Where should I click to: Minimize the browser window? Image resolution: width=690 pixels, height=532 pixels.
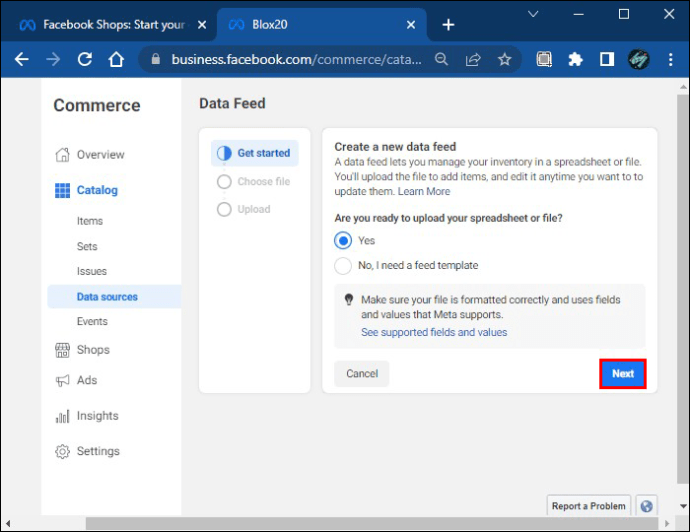coord(578,14)
